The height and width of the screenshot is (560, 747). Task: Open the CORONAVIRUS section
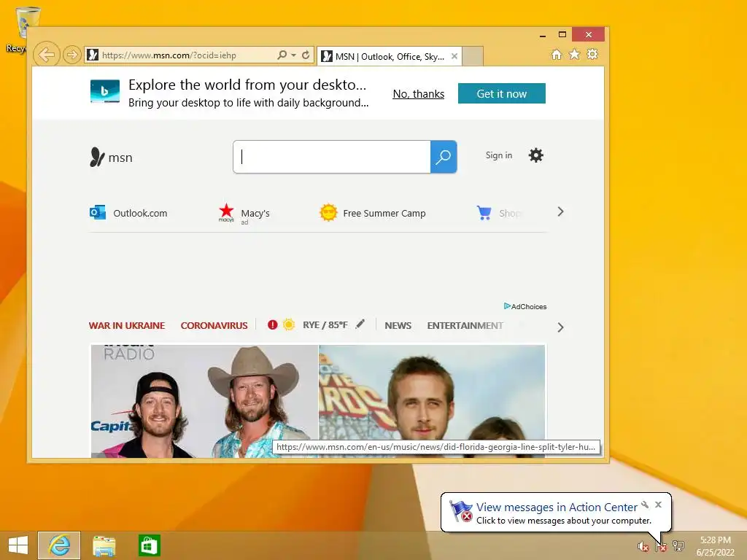click(214, 326)
